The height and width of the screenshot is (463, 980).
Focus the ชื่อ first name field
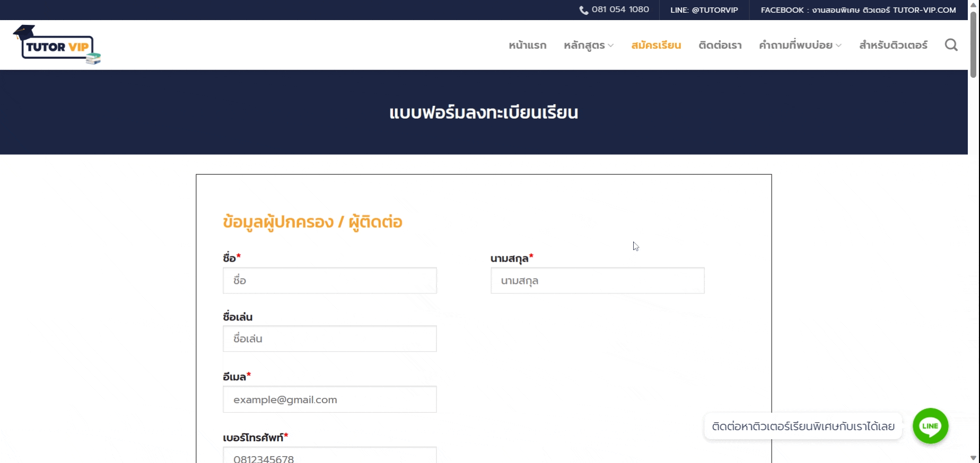[x=329, y=281]
